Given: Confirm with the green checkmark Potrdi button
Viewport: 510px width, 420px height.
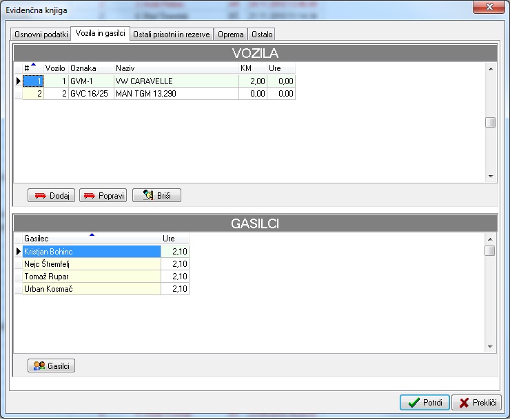Looking at the screenshot, I should (425, 403).
